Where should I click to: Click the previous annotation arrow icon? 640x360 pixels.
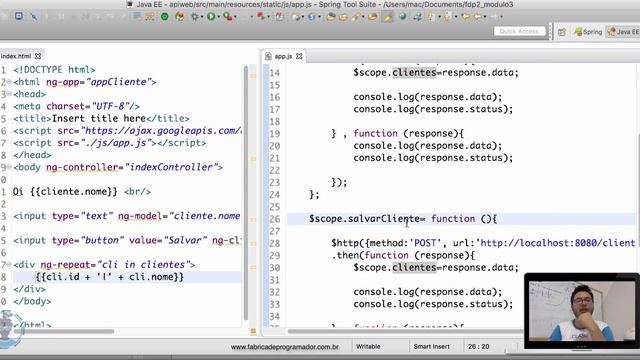tap(447, 17)
